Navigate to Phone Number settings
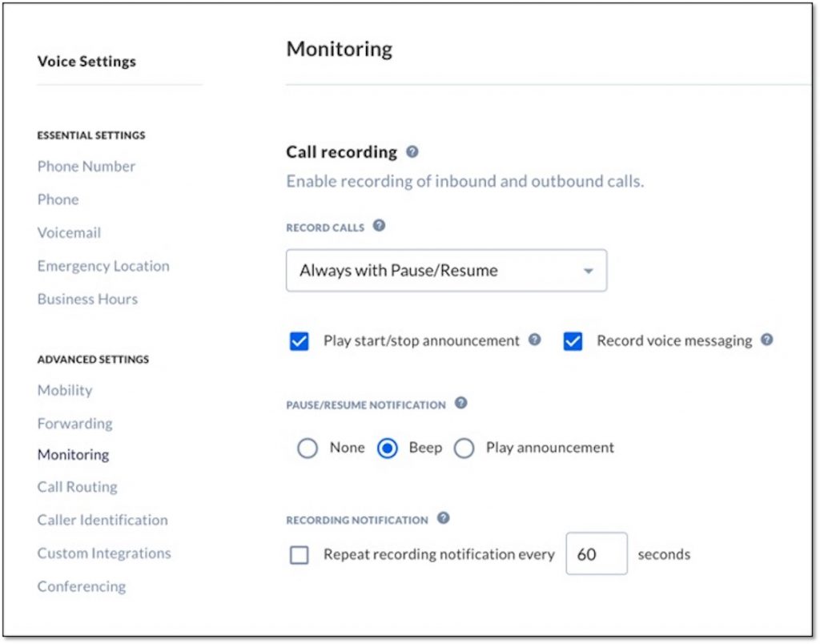 point(86,166)
